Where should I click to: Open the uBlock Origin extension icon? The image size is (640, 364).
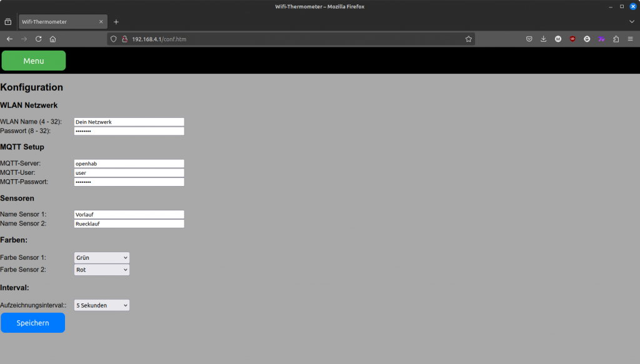(572, 39)
